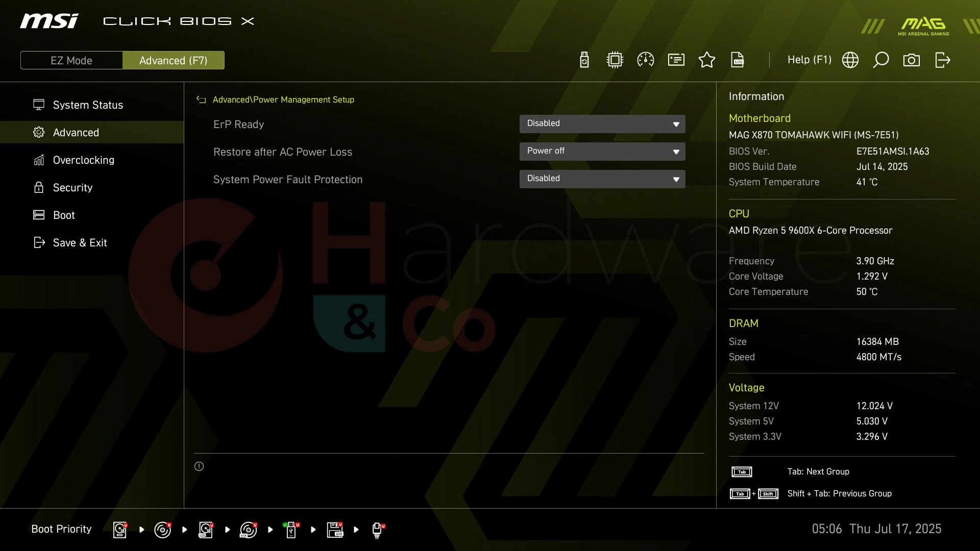The image size is (980, 551).
Task: Open Help (F1)
Action: tap(810, 60)
